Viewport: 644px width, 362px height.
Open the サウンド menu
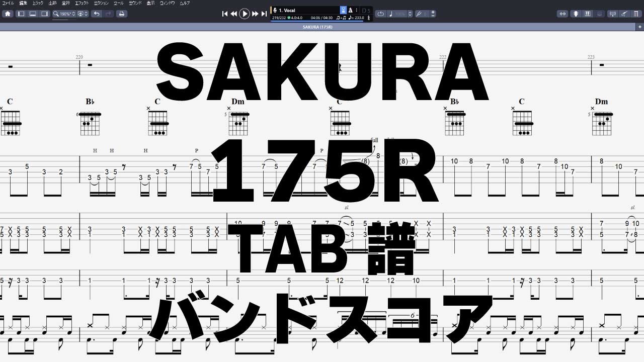click(135, 3)
